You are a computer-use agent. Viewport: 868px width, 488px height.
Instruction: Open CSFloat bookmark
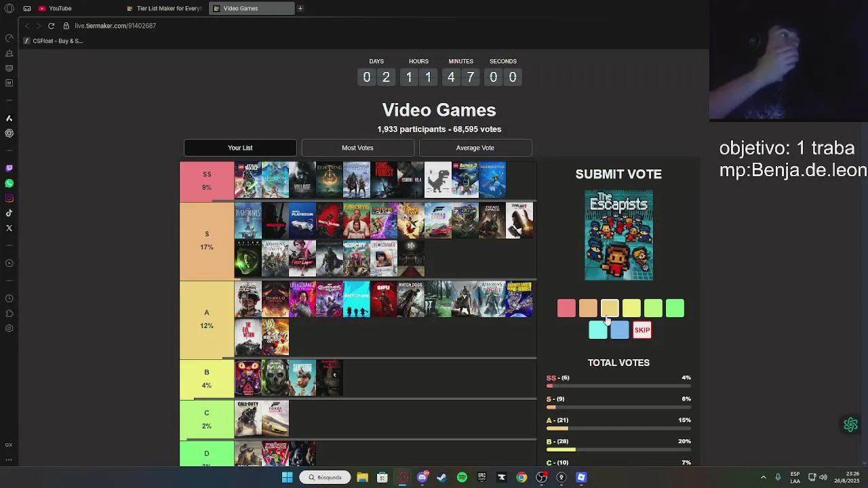click(x=53, y=41)
